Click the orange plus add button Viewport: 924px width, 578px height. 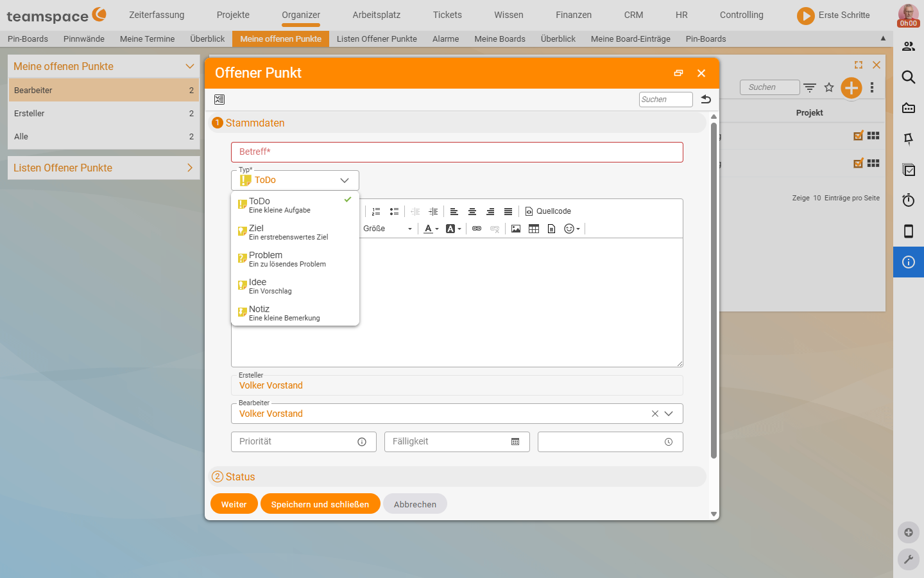click(x=851, y=88)
